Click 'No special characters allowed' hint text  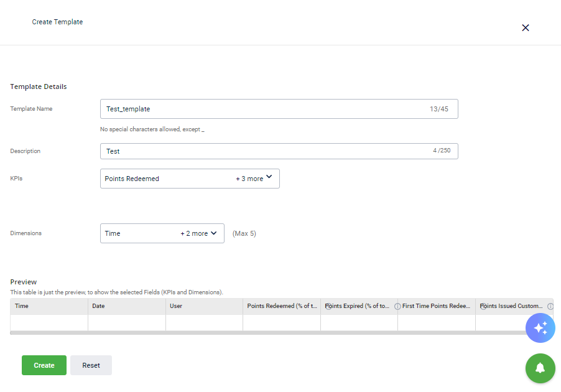click(x=152, y=129)
